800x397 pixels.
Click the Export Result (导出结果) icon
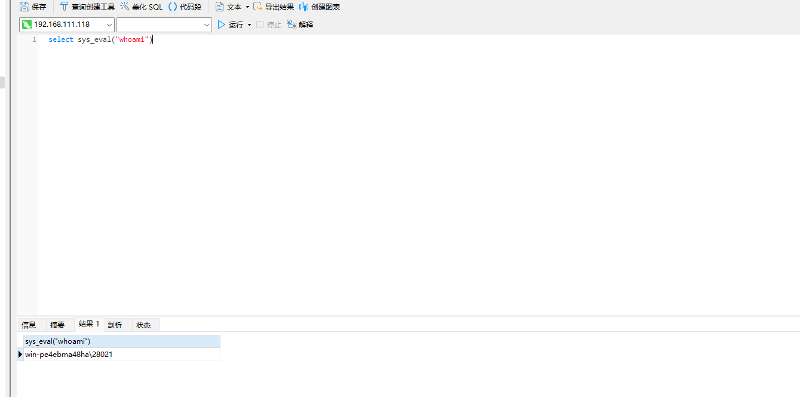[x=258, y=7]
